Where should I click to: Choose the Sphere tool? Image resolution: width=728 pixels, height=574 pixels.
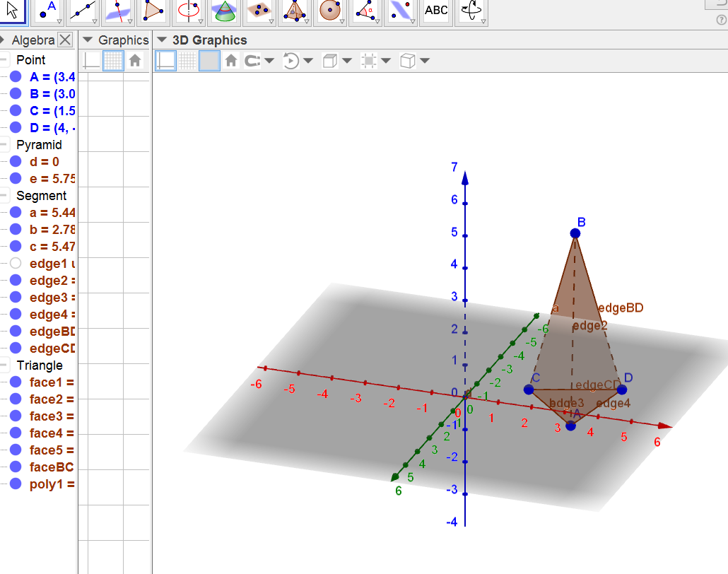pyautogui.click(x=330, y=10)
